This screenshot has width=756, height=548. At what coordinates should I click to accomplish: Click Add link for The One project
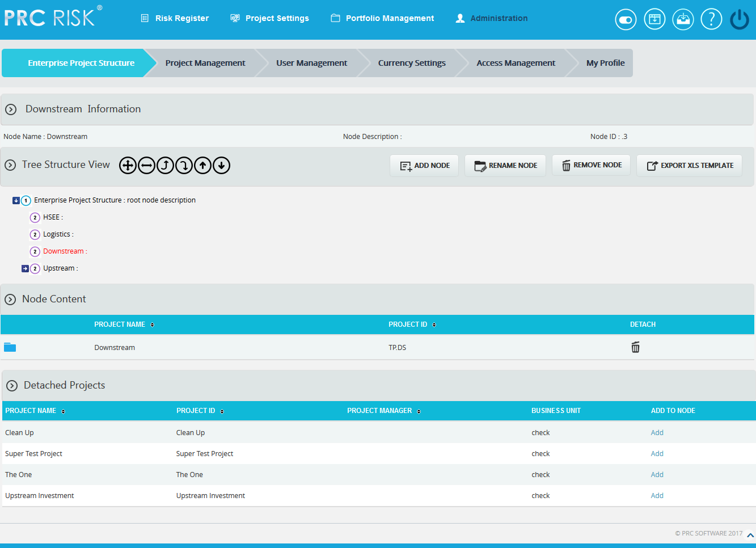[x=657, y=474]
